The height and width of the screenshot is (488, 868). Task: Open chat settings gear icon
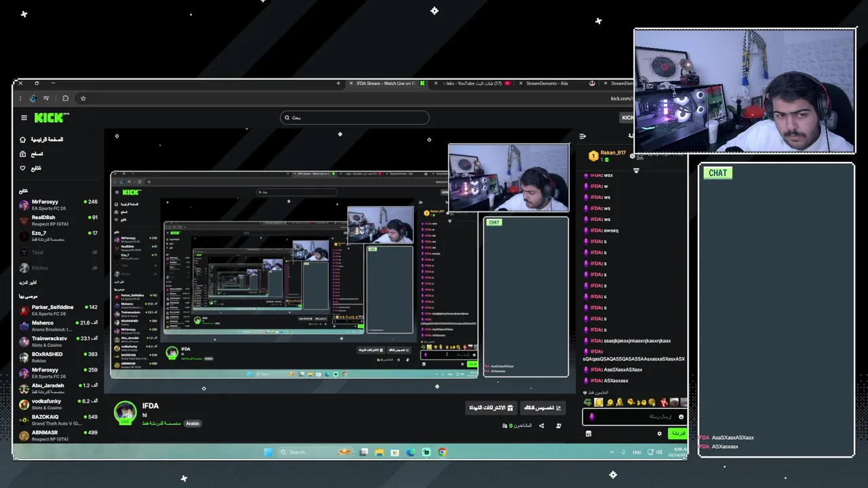click(659, 434)
